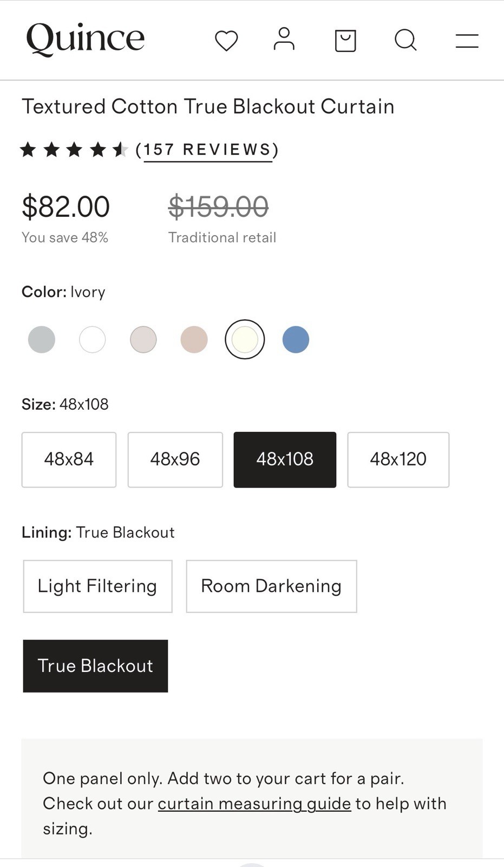Open the wishlist heart icon
Viewport: 504px width, 867px height.
226,41
